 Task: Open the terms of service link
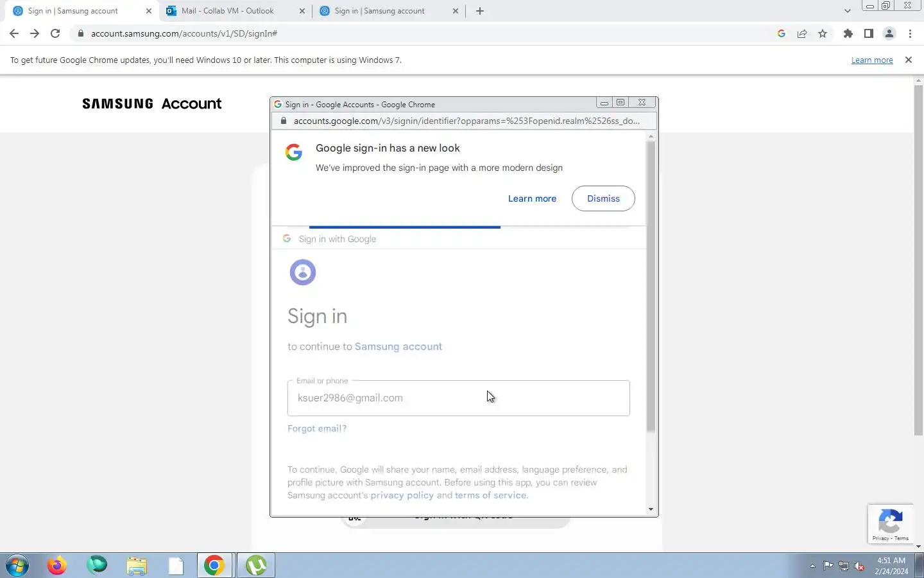(490, 495)
